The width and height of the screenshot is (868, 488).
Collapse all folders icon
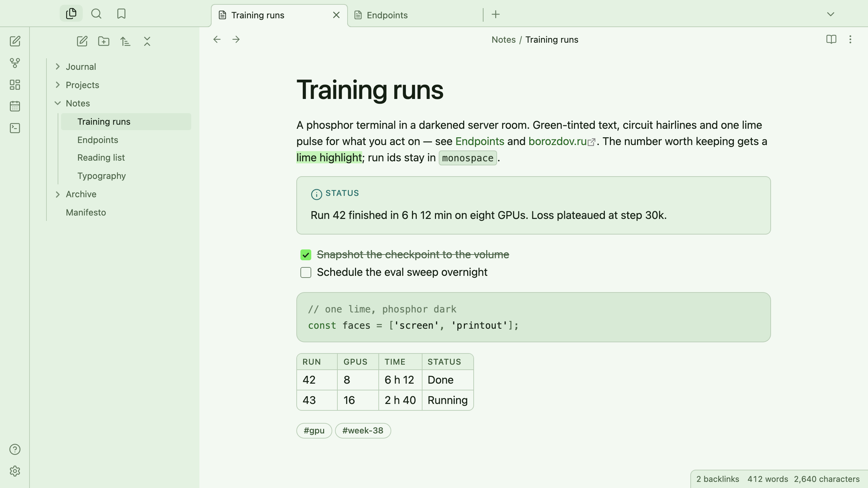pyautogui.click(x=147, y=41)
